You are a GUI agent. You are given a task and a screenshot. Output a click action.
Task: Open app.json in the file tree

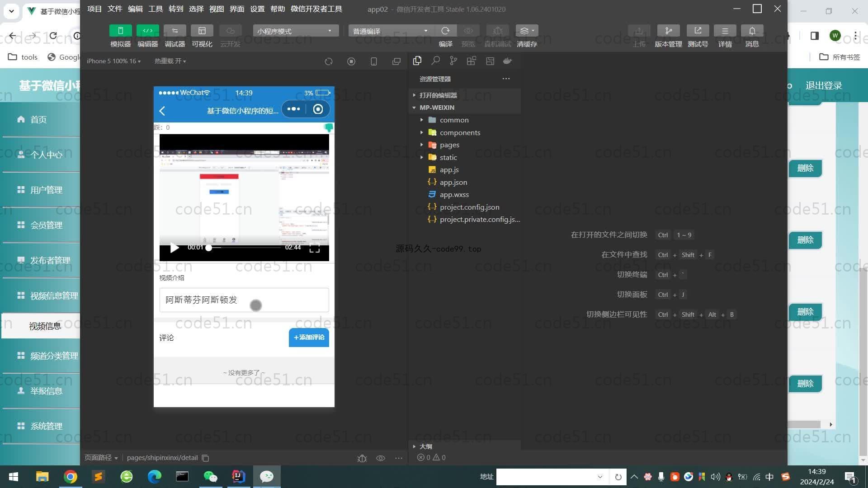click(453, 182)
